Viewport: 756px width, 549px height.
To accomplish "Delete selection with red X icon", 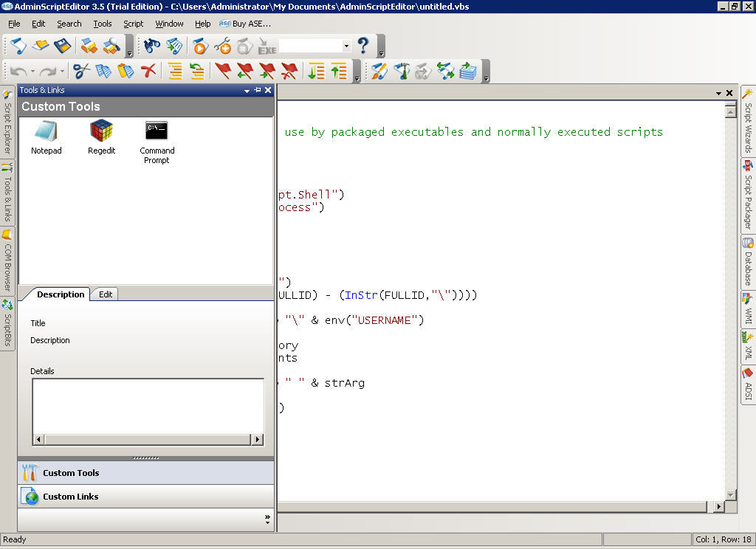I will click(148, 72).
